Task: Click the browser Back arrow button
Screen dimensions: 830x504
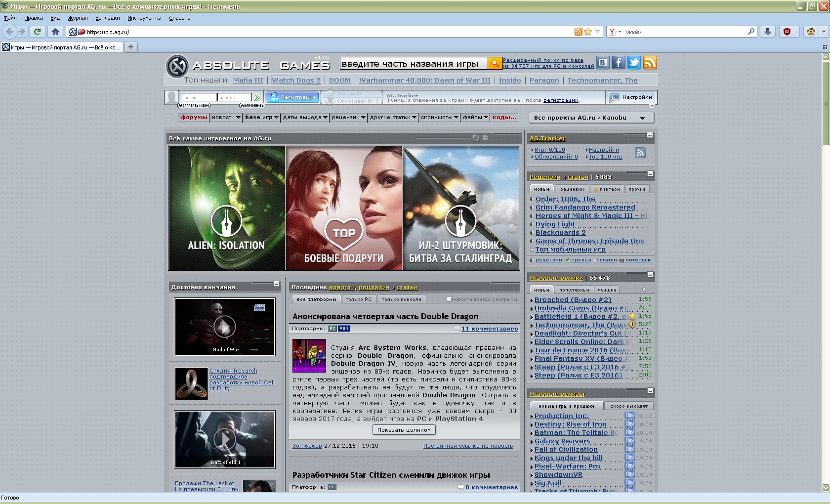Action: click(10, 32)
